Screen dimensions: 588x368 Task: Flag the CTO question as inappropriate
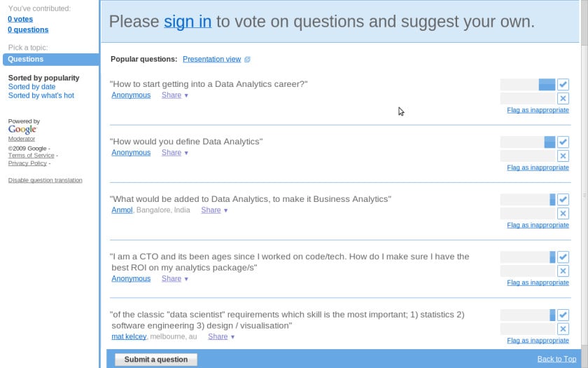click(538, 282)
